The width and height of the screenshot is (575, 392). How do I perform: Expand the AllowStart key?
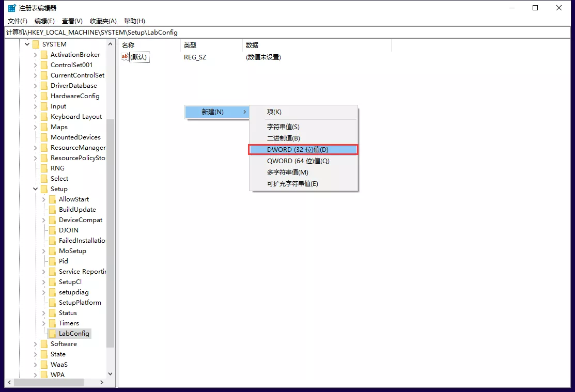click(43, 199)
